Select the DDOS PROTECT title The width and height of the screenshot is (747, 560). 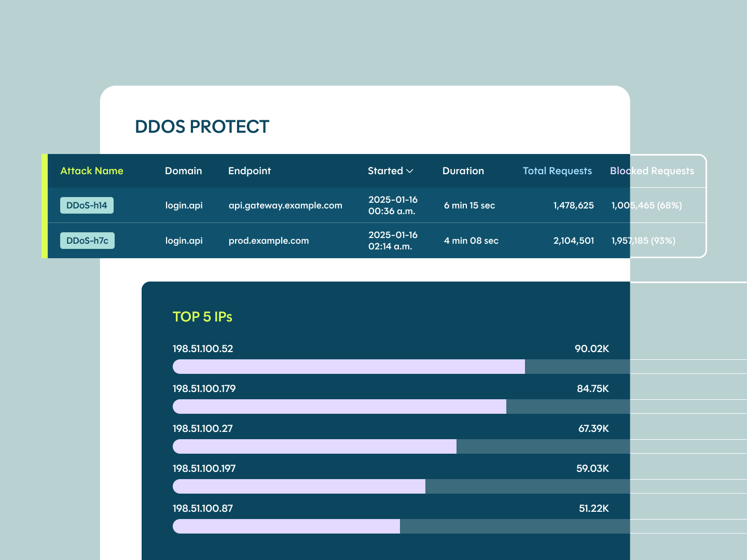click(202, 126)
